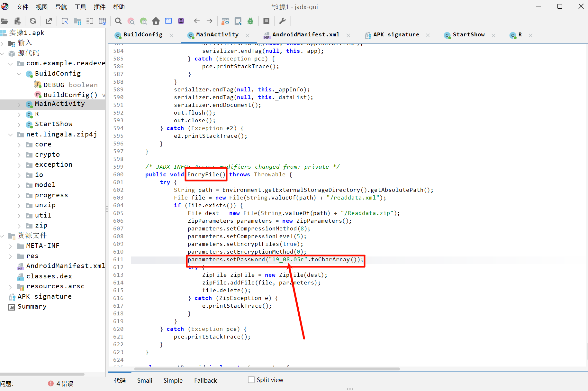588x391 pixels.
Task: Expand the StartShow class node
Action: point(19,125)
